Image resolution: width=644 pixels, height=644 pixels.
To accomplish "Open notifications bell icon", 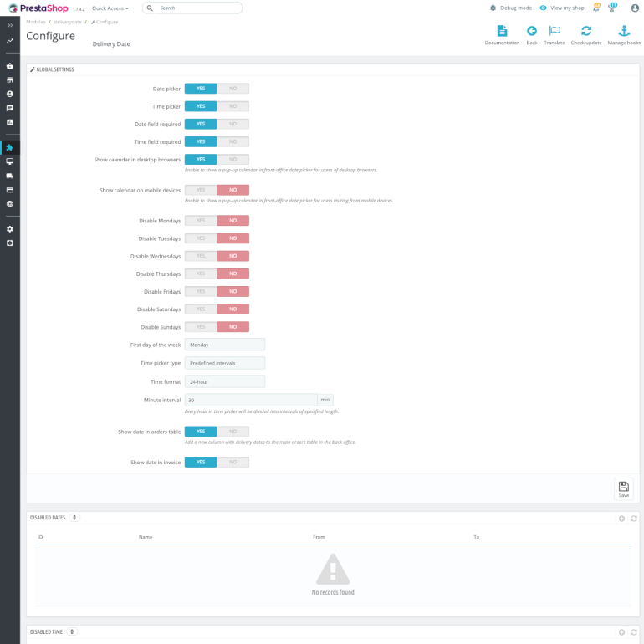I will 596,8.
